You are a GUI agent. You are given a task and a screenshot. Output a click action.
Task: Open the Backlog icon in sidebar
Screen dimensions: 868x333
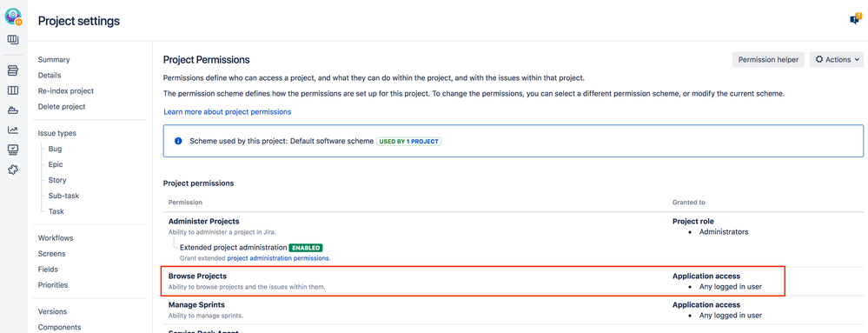(13, 70)
